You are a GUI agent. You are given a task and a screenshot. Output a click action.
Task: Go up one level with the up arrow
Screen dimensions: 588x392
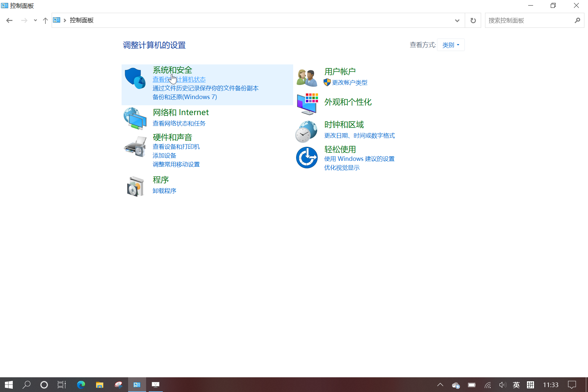[45, 21]
